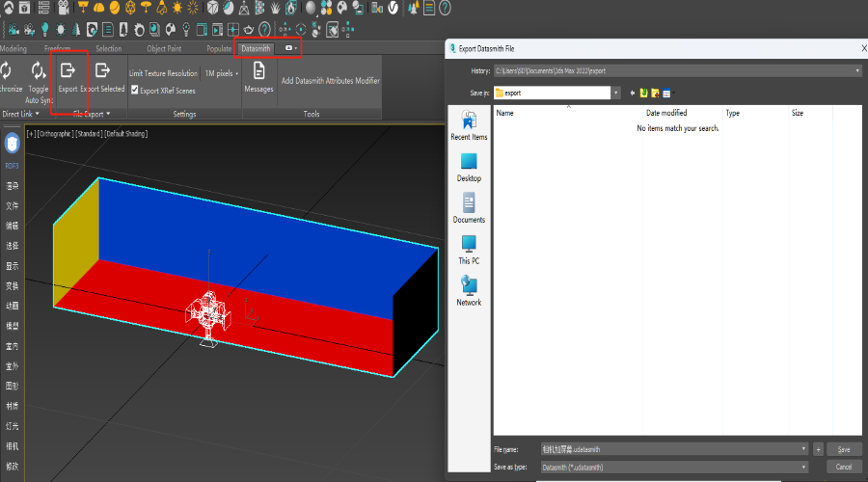The image size is (868, 482).
Task: Open the Save as type dropdown
Action: (x=803, y=468)
